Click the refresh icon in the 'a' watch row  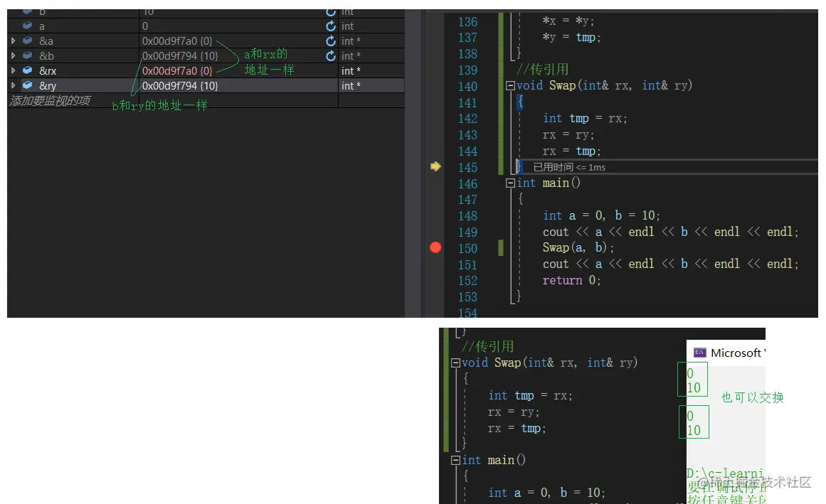331,26
